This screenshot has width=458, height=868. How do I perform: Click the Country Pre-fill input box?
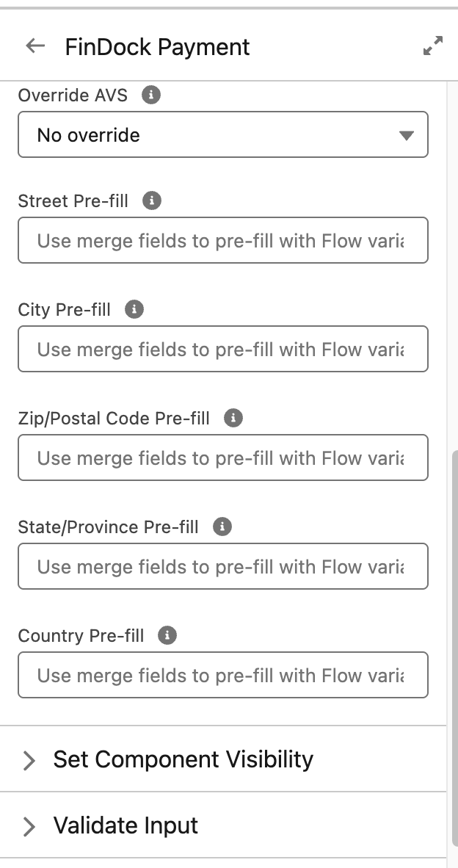point(222,675)
